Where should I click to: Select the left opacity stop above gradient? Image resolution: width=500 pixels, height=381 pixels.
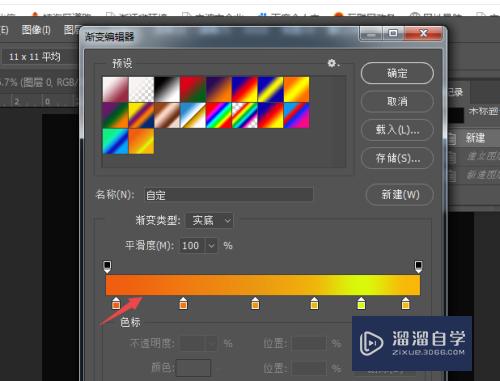click(x=107, y=267)
